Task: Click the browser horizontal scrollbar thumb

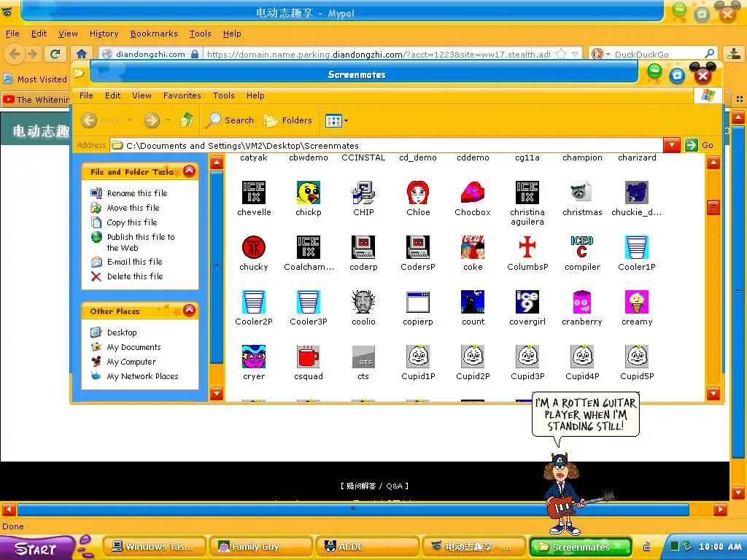Action: click(x=353, y=510)
